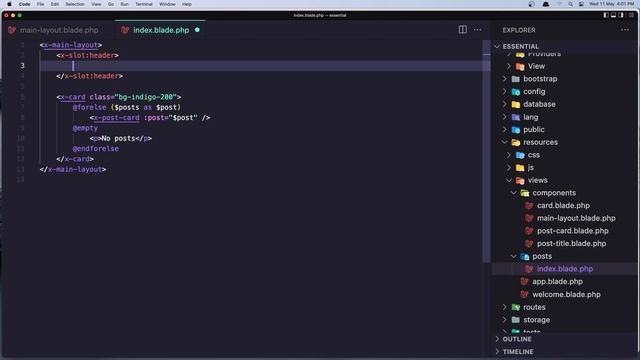640x360 pixels.
Task: Open the Selection menu
Action: click(x=75, y=4)
